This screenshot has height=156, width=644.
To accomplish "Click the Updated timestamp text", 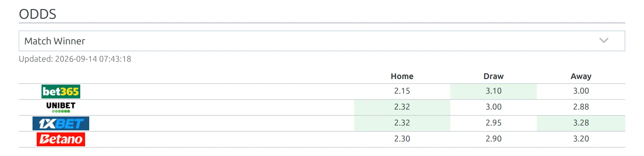I will pyautogui.click(x=75, y=59).
